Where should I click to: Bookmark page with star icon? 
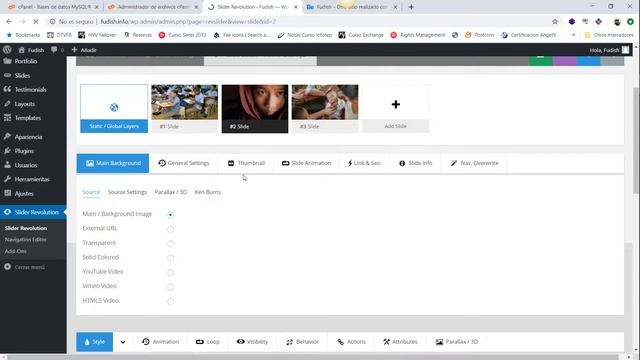click(x=555, y=22)
